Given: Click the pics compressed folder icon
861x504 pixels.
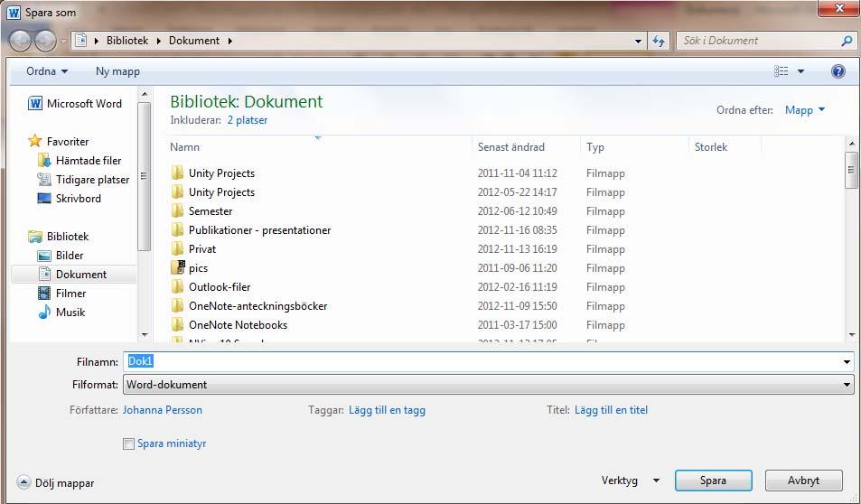Looking at the screenshot, I should click(x=177, y=268).
